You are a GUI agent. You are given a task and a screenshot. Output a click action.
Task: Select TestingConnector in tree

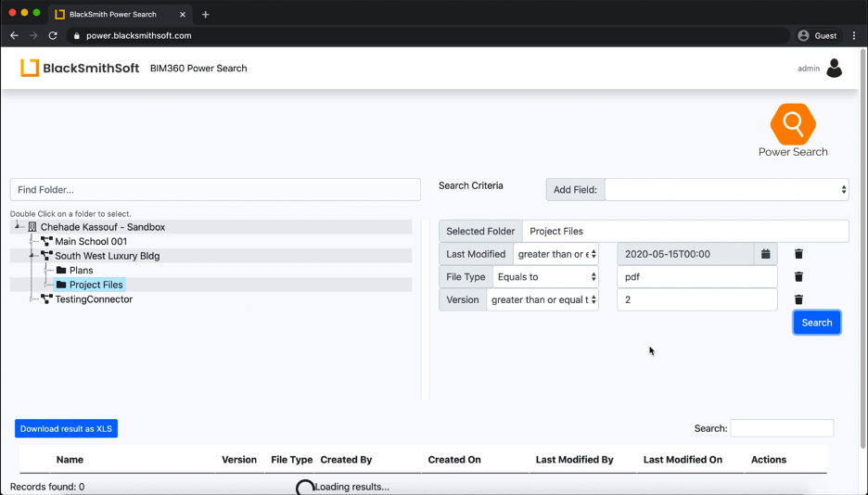pos(94,298)
